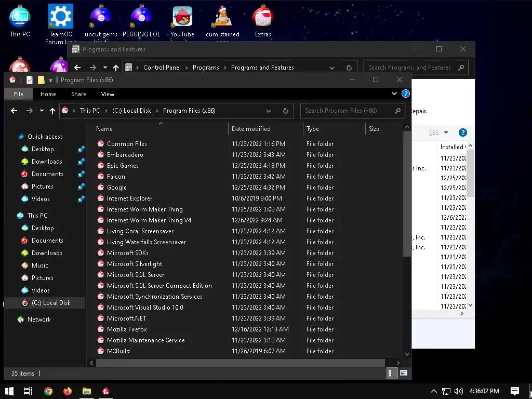Open the This PC desktop icon
Viewport: 532px width, 399px height.
pos(20,20)
